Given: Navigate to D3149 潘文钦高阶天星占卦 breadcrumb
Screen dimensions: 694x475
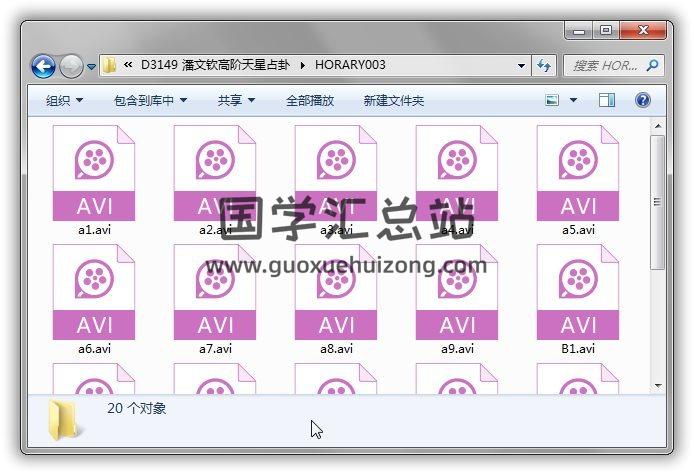Looking at the screenshot, I should point(215,65).
